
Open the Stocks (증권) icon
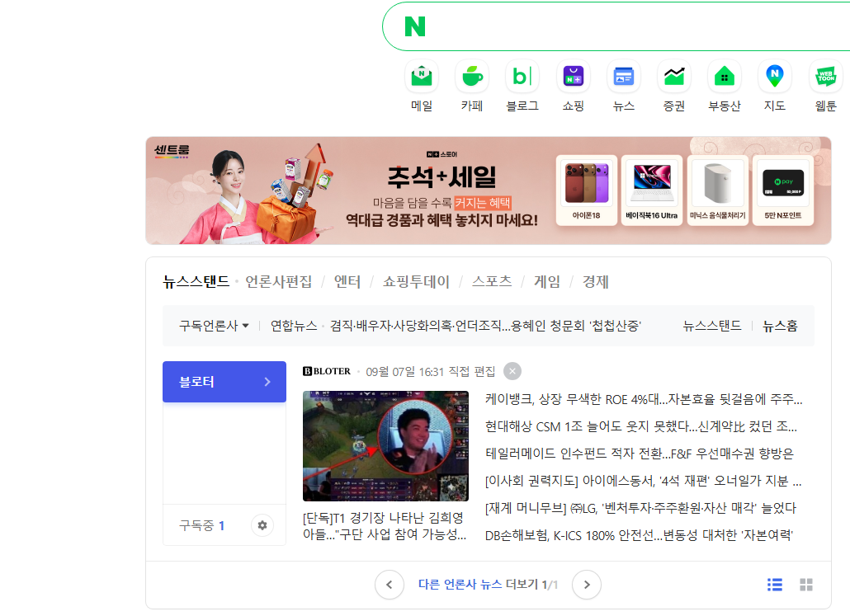pos(674,77)
